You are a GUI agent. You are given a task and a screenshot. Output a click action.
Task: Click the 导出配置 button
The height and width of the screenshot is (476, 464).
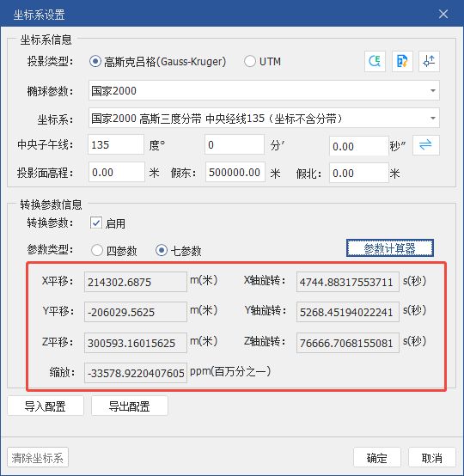[x=130, y=406]
